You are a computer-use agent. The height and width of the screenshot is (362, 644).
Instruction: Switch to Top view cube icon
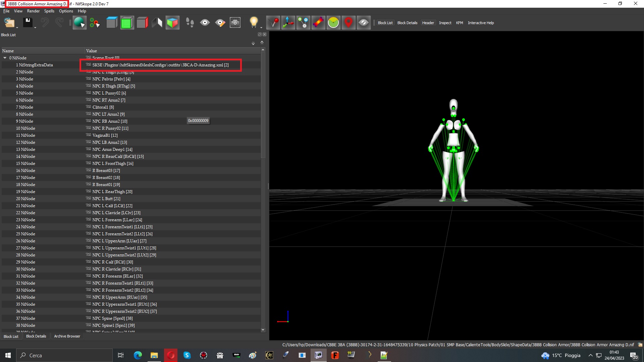(x=112, y=23)
